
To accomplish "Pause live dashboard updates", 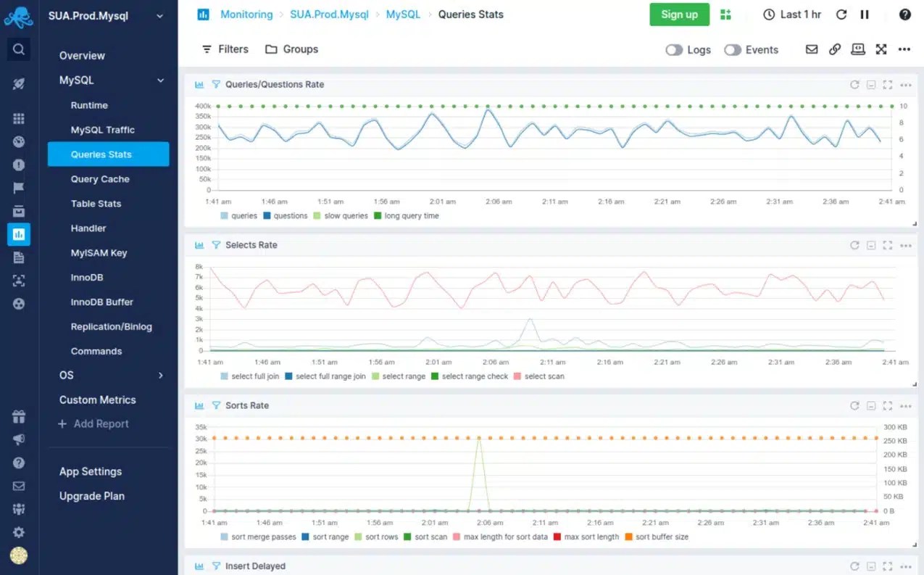I will [864, 14].
